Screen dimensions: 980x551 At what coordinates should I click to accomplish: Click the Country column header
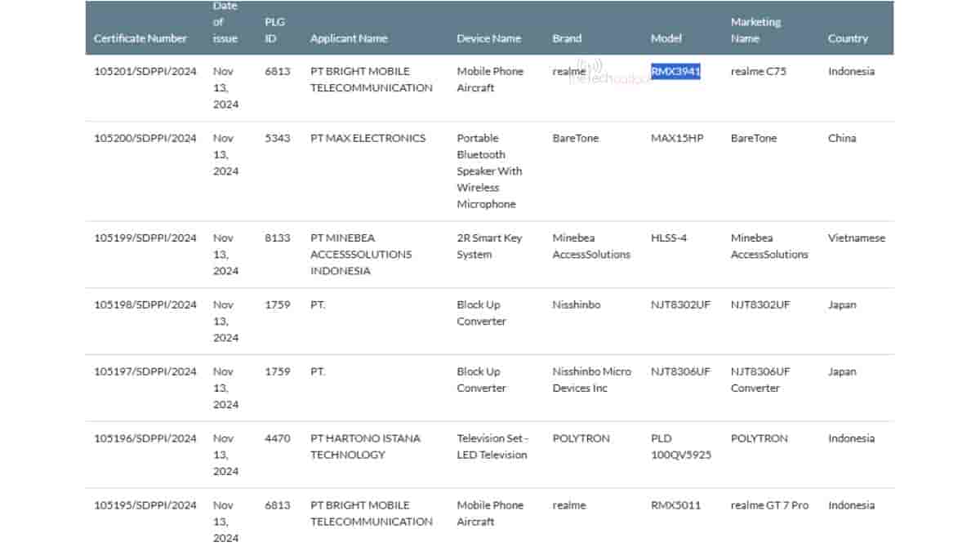848,38
